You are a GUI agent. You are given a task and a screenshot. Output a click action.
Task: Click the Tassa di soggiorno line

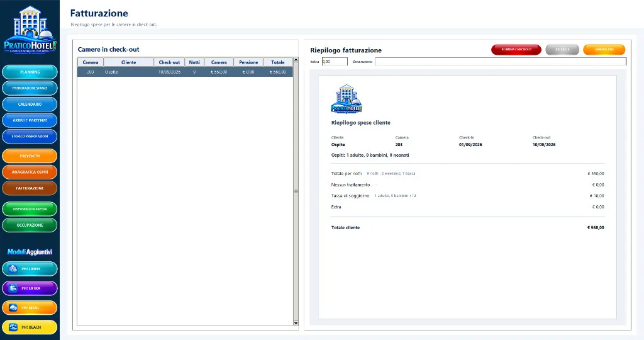pyautogui.click(x=467, y=196)
